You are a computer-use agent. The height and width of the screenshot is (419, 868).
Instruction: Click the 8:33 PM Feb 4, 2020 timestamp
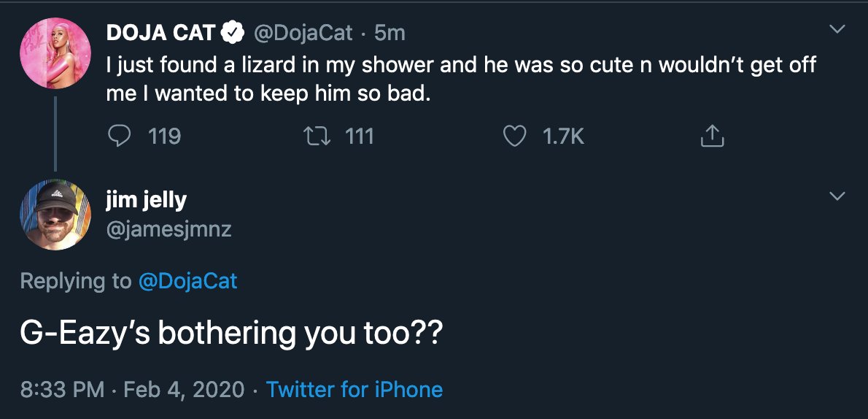[132, 388]
